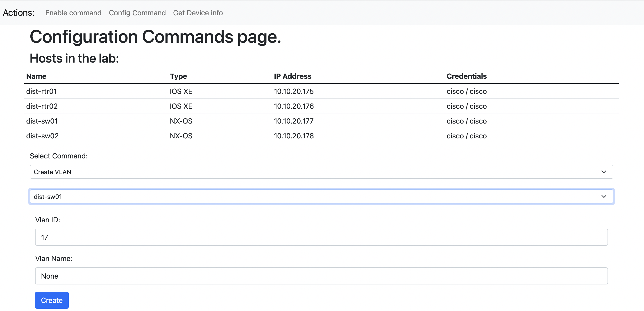Click the Create VLAN dropdown chevron
The height and width of the screenshot is (311, 644).
pos(604,172)
